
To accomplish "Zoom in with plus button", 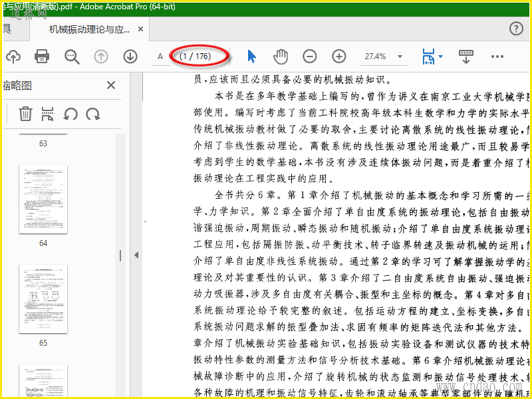I will coord(339,57).
